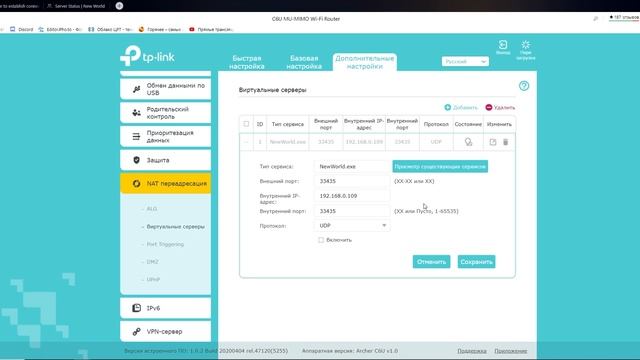Click the tp-link logo

[147, 56]
